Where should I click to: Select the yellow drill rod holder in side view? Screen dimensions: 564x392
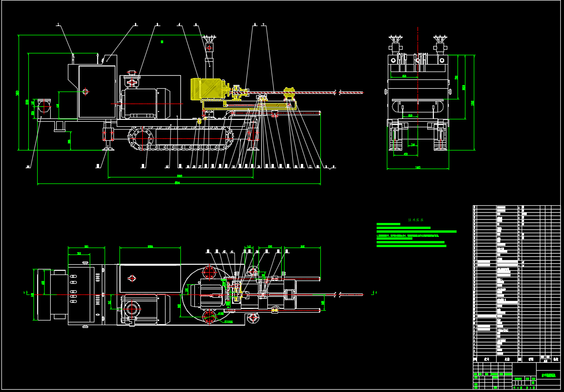coord(289,93)
